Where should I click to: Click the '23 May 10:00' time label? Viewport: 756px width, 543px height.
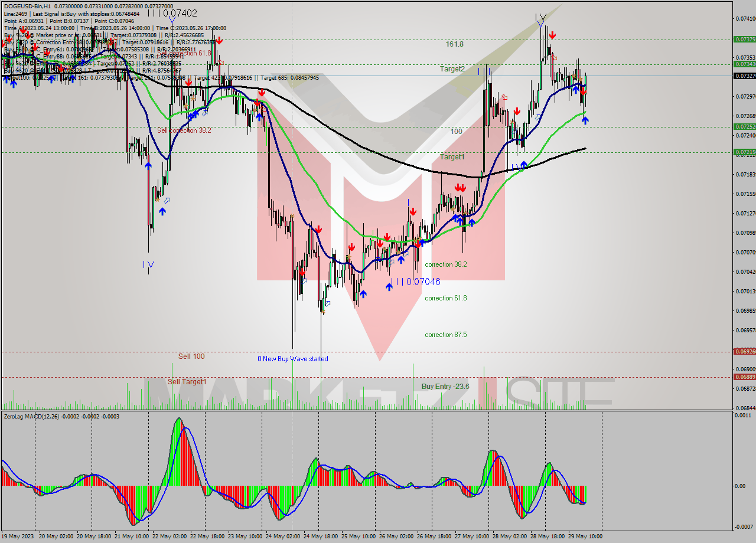(x=245, y=537)
